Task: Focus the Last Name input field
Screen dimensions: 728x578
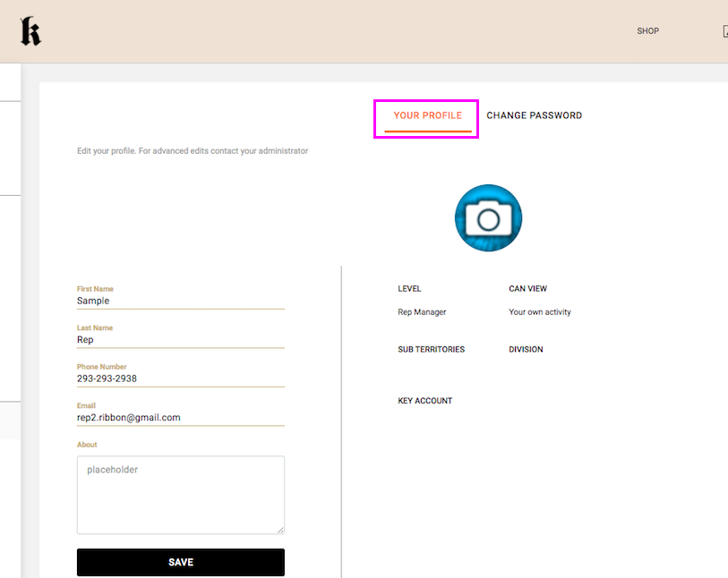Action: 180,340
